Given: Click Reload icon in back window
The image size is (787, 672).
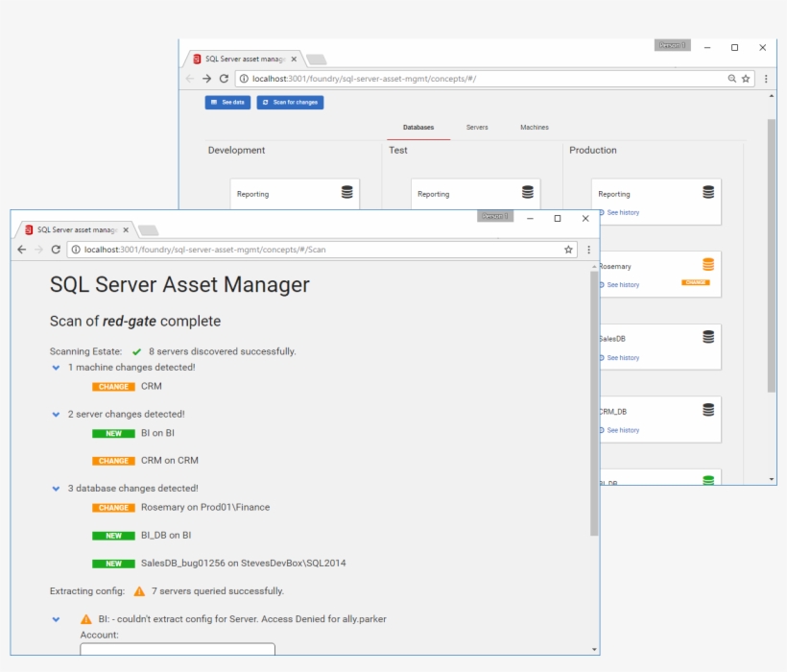Looking at the screenshot, I should 224,79.
